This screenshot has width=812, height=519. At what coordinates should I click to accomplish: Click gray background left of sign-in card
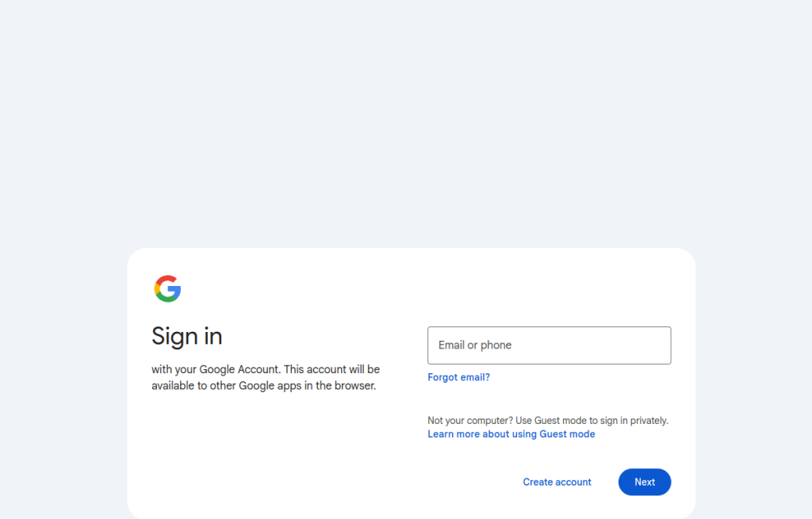coord(63,380)
